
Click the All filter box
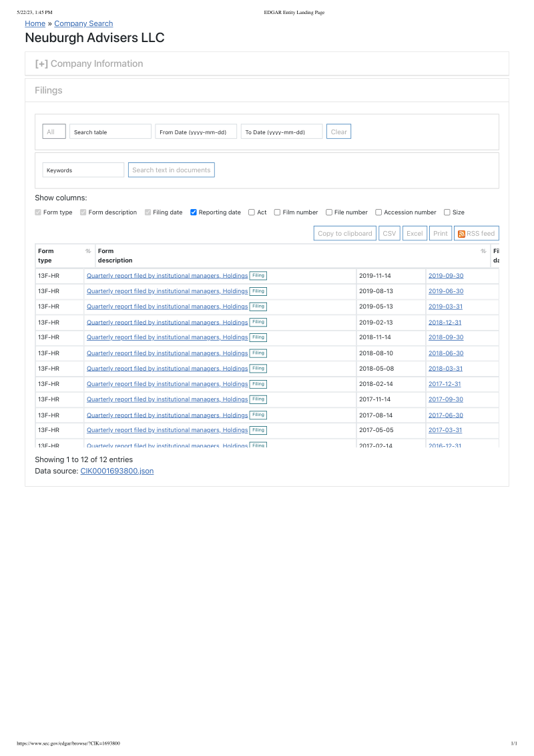tap(54, 132)
